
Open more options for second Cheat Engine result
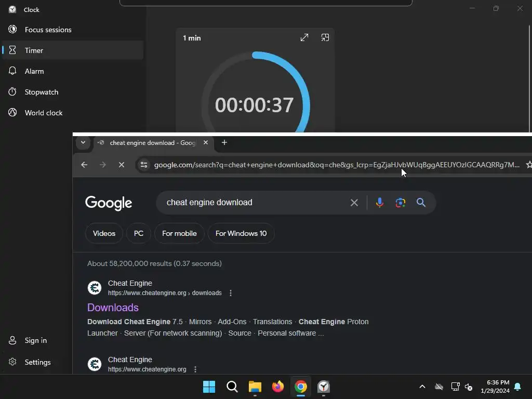pyautogui.click(x=195, y=369)
